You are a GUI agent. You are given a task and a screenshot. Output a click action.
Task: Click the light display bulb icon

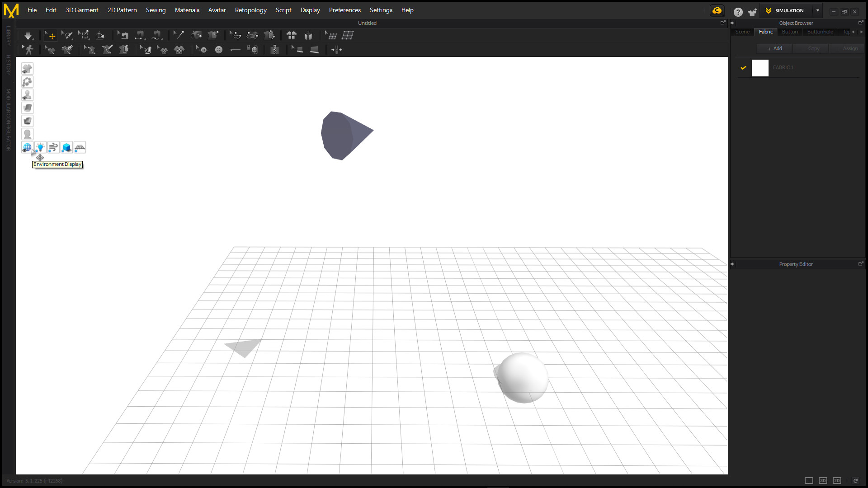(40, 147)
